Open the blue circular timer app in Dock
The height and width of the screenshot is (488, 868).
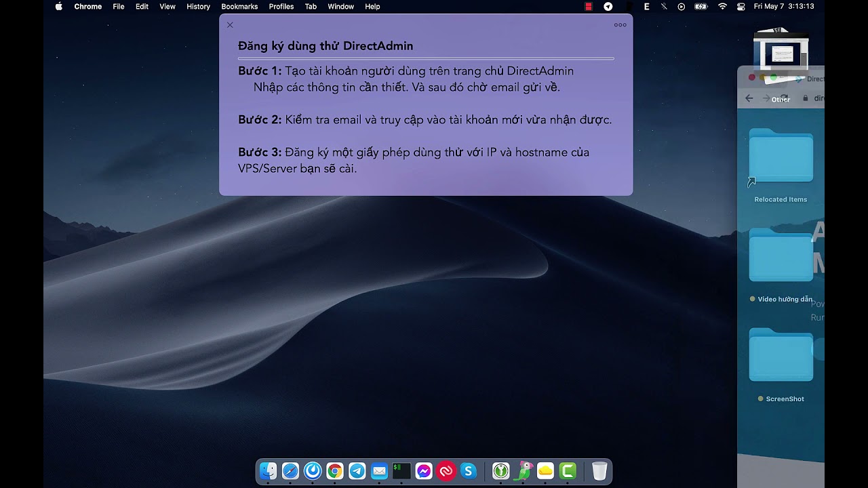coord(313,471)
